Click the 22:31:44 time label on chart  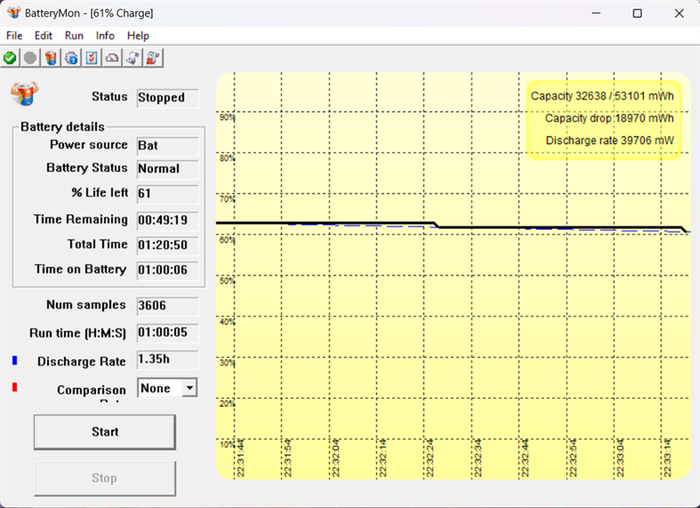[241, 458]
